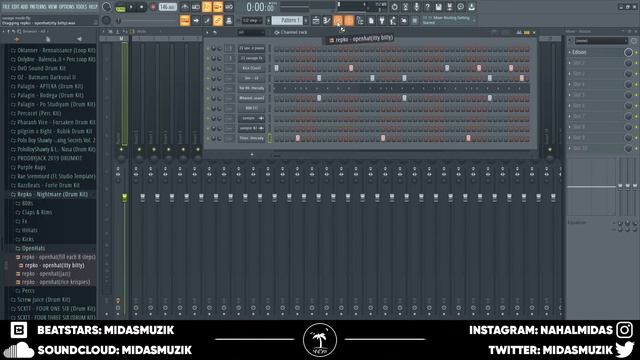Viewport: 640px width, 360px height.
Task: Open the EDIT menu
Action: pyautogui.click(x=15, y=7)
